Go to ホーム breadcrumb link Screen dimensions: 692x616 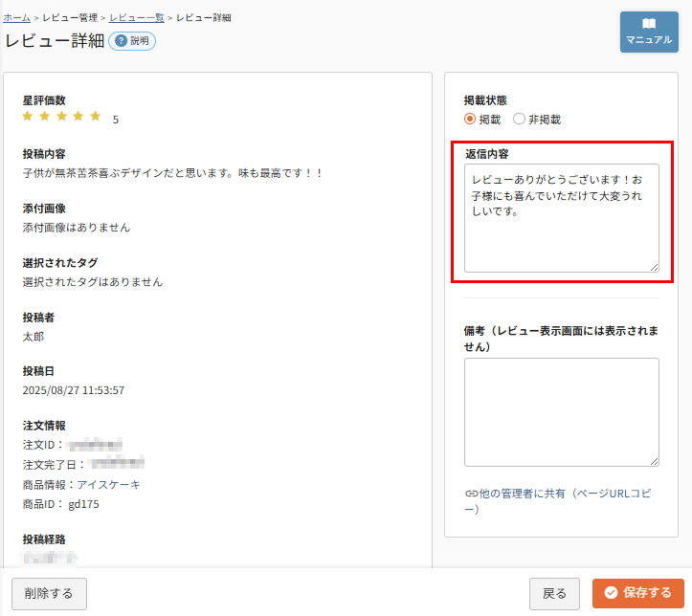(17, 17)
